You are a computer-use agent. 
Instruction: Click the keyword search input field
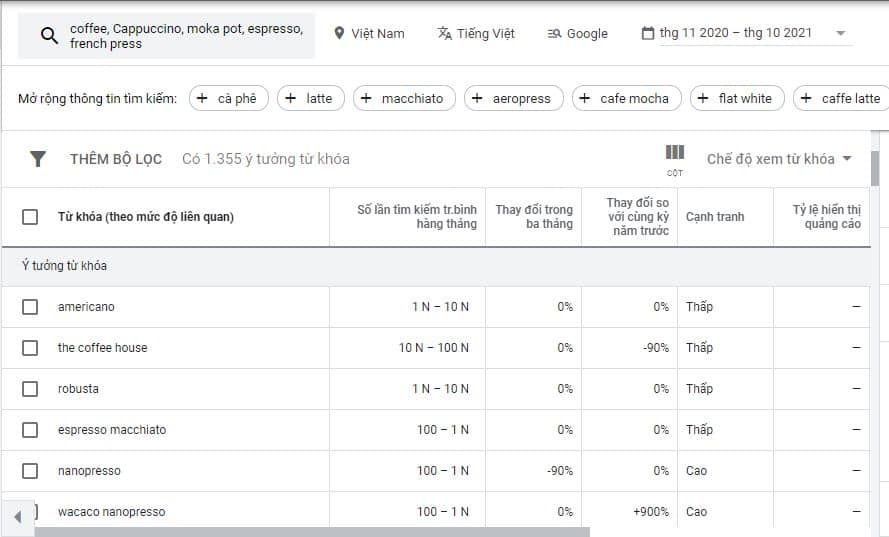166,36
